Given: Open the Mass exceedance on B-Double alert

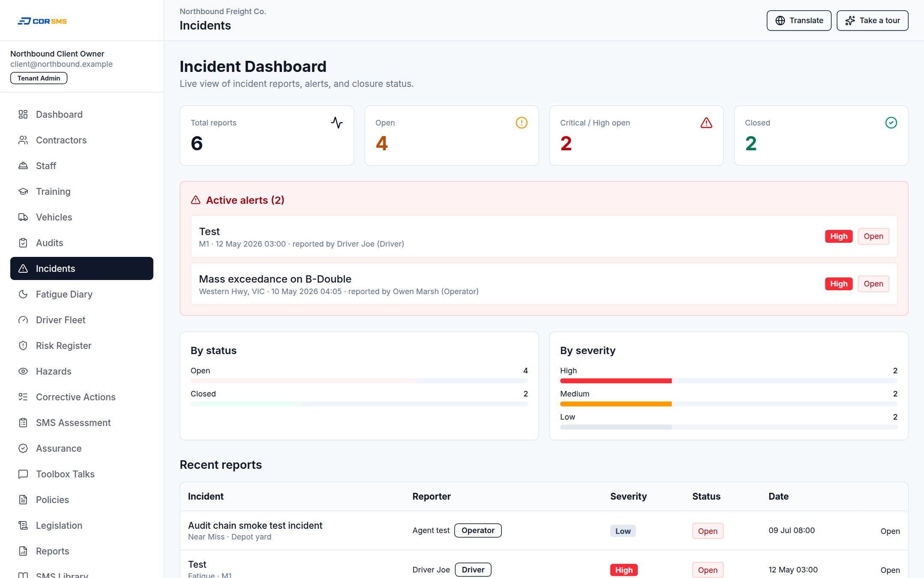Looking at the screenshot, I should 544,284.
